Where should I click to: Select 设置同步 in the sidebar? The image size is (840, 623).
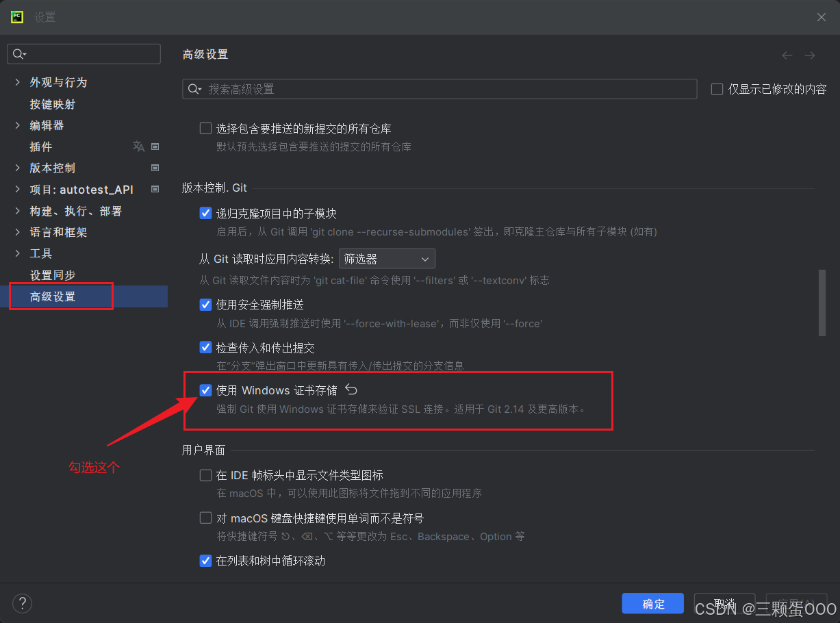[x=53, y=275]
